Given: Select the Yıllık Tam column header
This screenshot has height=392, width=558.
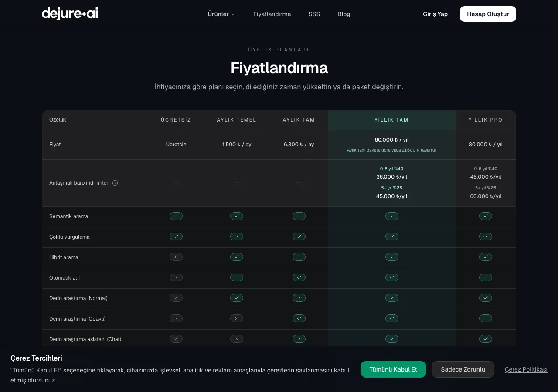Looking at the screenshot, I should coord(391,120).
